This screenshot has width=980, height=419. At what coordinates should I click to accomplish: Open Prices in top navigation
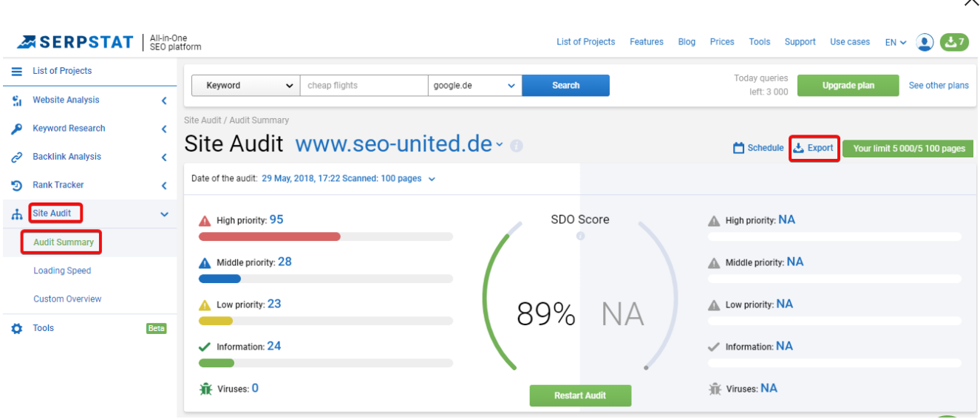coord(722,42)
